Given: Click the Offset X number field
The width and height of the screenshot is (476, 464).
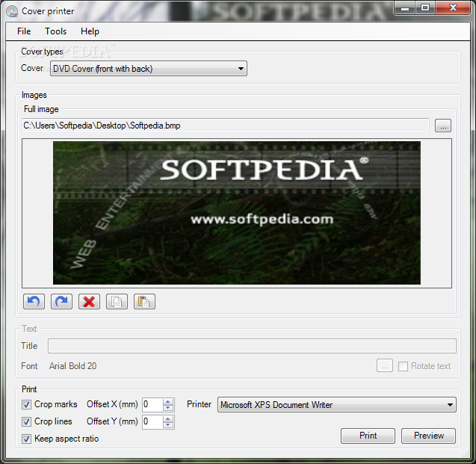Looking at the screenshot, I should tap(152, 405).
